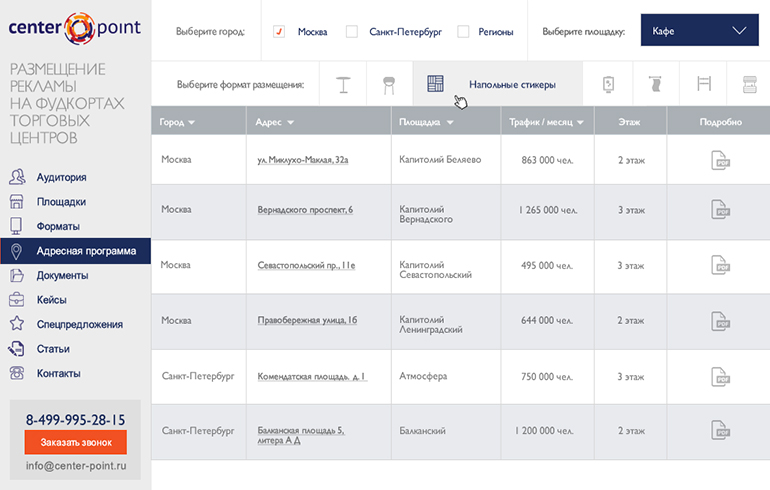770x490 pixels.
Task: Click the Подробно column header
Action: click(x=720, y=122)
